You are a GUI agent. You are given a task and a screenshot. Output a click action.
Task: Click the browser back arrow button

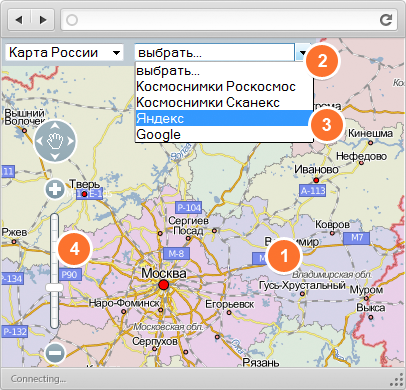pos(19,20)
